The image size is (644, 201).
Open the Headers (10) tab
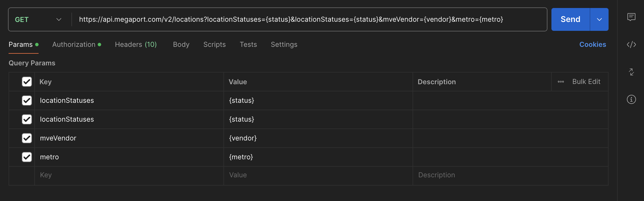coord(136,45)
